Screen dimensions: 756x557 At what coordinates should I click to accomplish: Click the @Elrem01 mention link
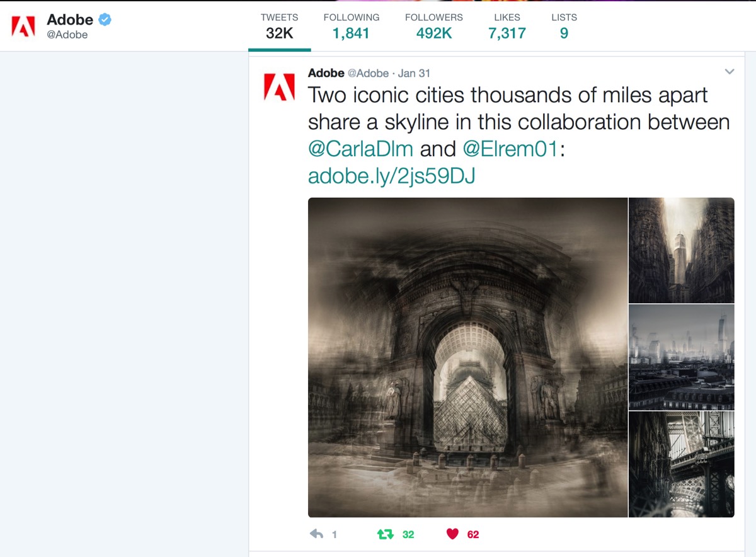coord(510,149)
